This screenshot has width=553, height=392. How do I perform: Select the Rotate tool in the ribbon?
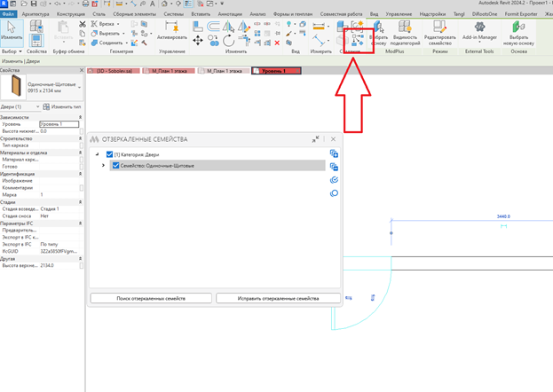click(228, 41)
